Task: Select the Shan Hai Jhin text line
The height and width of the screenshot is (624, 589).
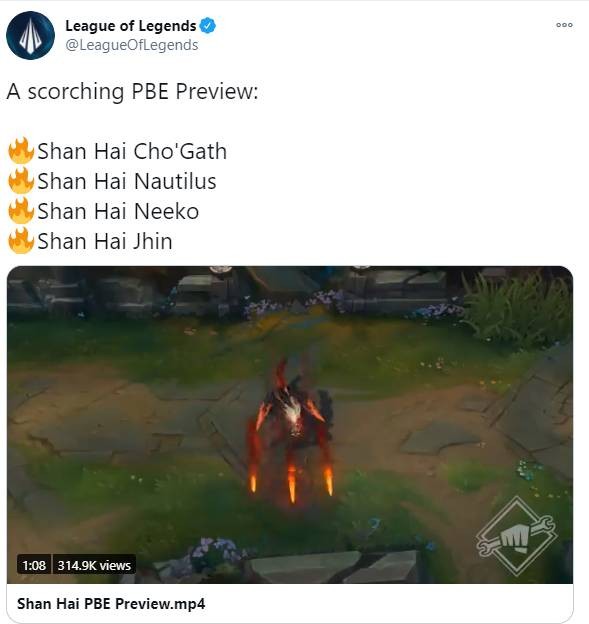Action: [x=105, y=242]
